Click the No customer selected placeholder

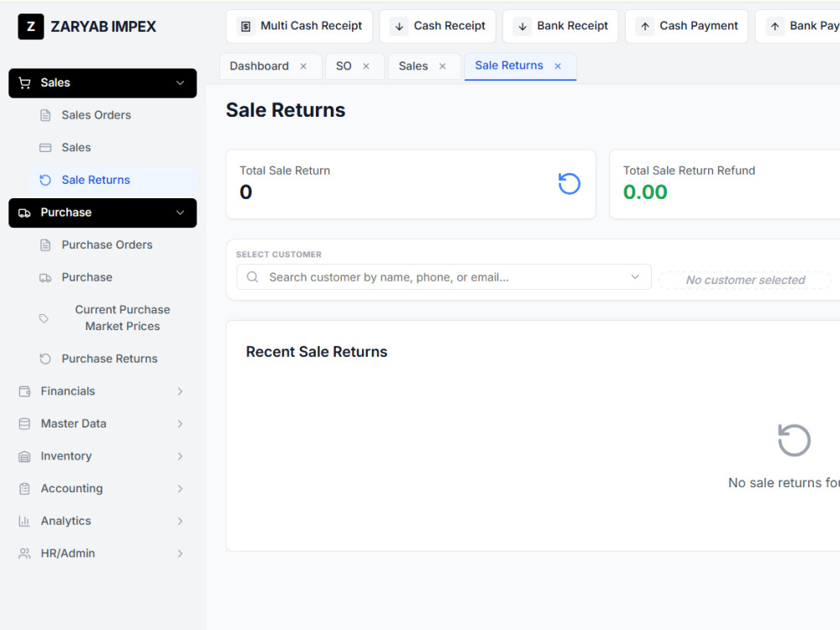click(745, 281)
